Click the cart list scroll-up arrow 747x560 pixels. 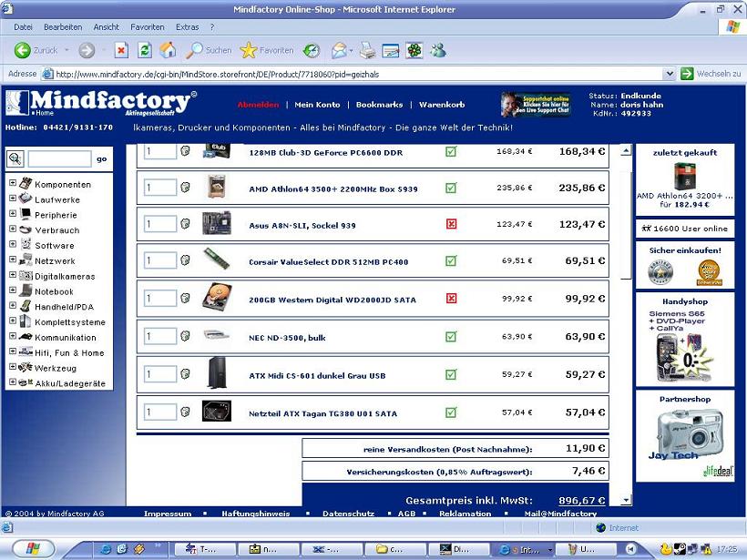pyautogui.click(x=626, y=150)
